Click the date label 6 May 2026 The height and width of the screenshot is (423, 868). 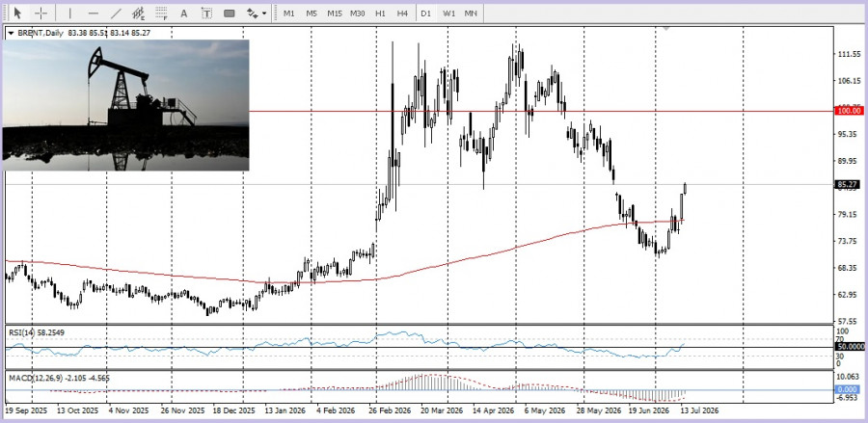(x=545, y=410)
